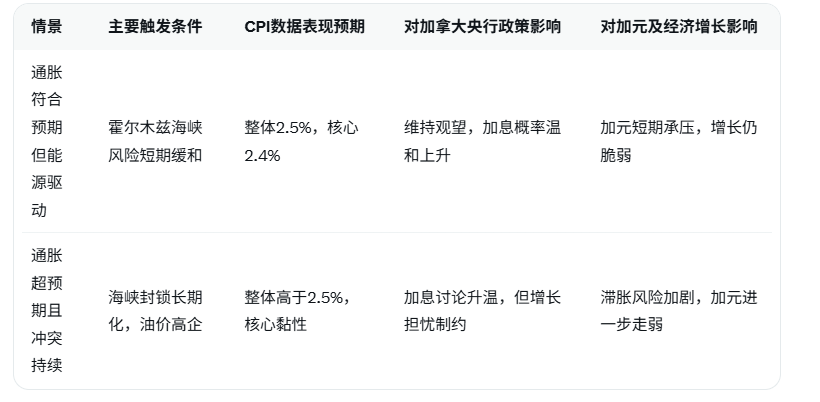Select the 霍尔木兹海峡风险短期缓和 cell

point(155,142)
